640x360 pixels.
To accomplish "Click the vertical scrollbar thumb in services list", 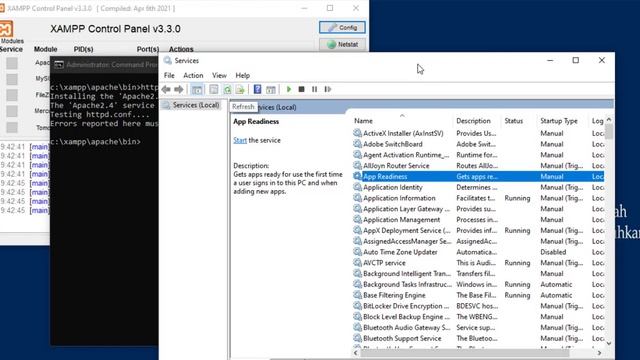I will coord(609,132).
